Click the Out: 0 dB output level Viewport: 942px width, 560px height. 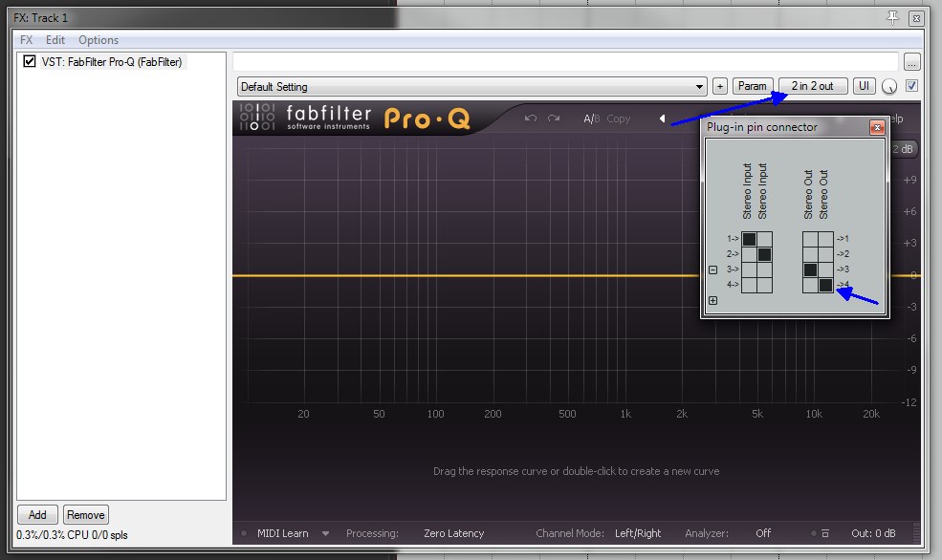(x=873, y=533)
